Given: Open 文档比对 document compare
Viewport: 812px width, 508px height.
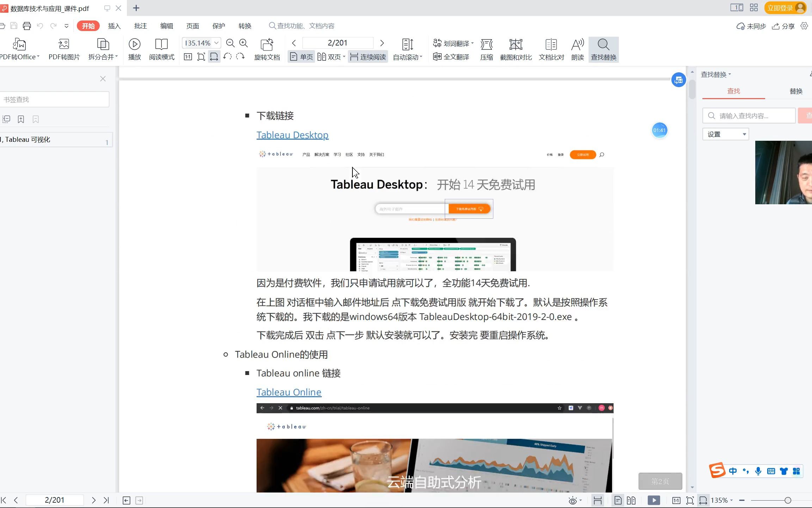Looking at the screenshot, I should click(551, 49).
